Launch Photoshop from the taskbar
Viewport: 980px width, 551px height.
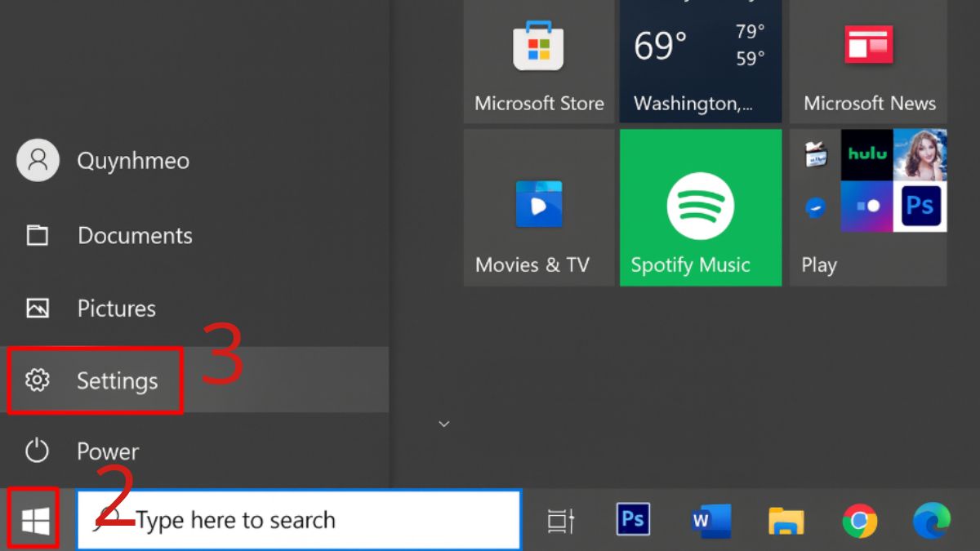point(634,519)
